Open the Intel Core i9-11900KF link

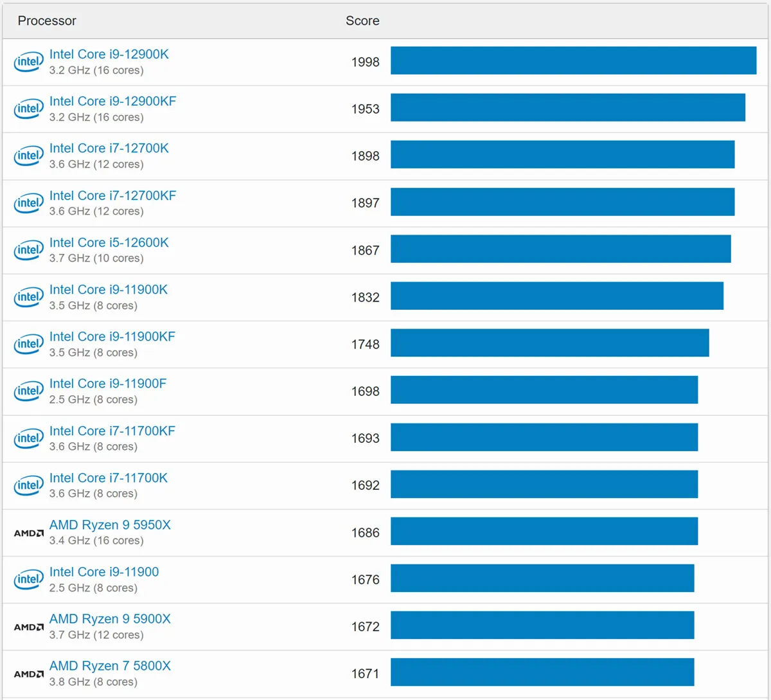coord(112,337)
